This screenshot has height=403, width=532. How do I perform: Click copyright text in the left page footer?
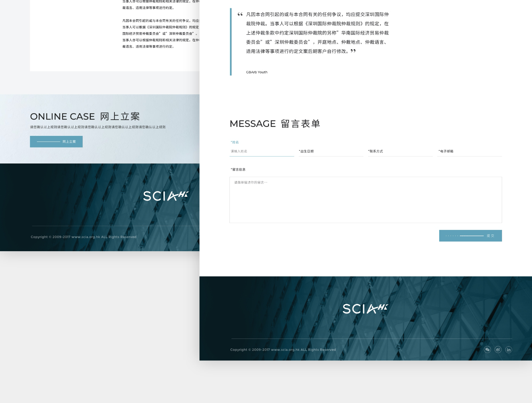(x=83, y=237)
